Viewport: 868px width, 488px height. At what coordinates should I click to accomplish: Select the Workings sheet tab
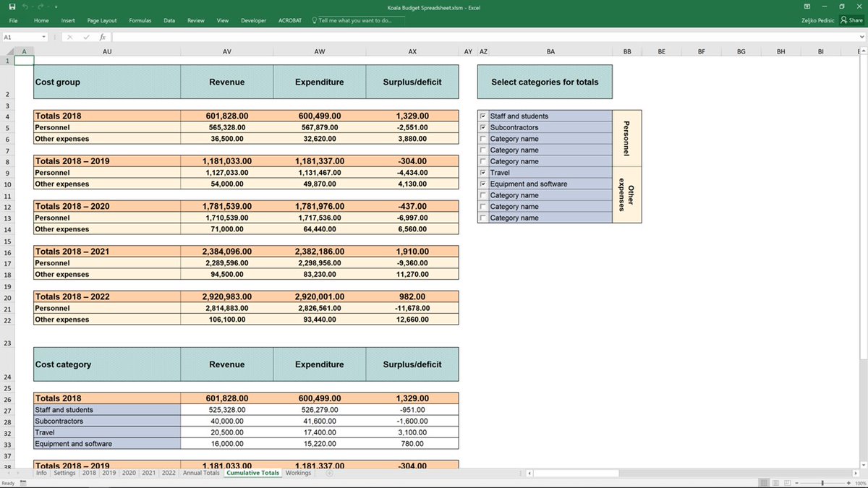point(298,473)
